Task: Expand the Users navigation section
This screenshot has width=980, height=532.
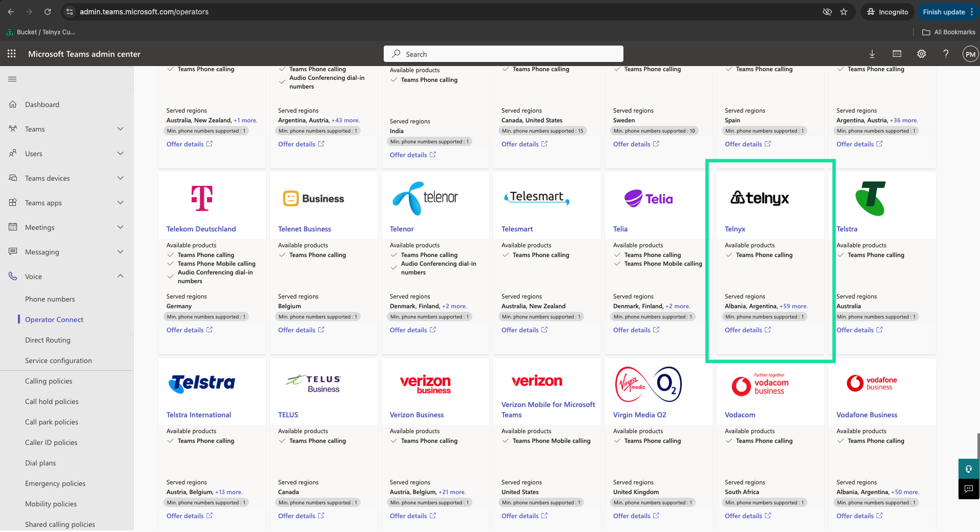Action: point(67,154)
